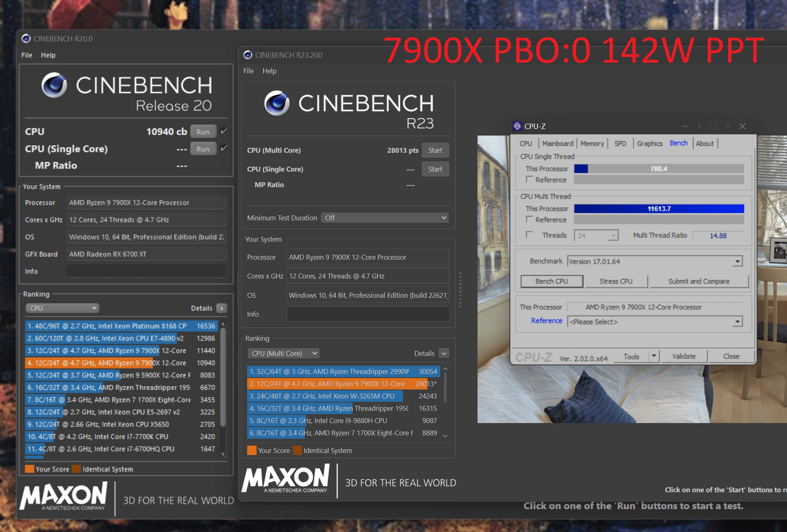Click the Cinebench R23 title bar app icon
This screenshot has width=787, height=532.
click(248, 55)
